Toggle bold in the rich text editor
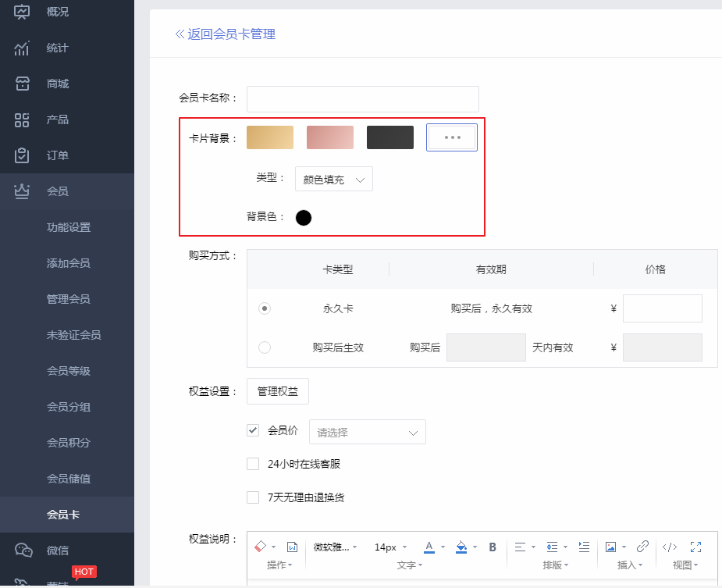The height and width of the screenshot is (588, 722). pos(493,547)
